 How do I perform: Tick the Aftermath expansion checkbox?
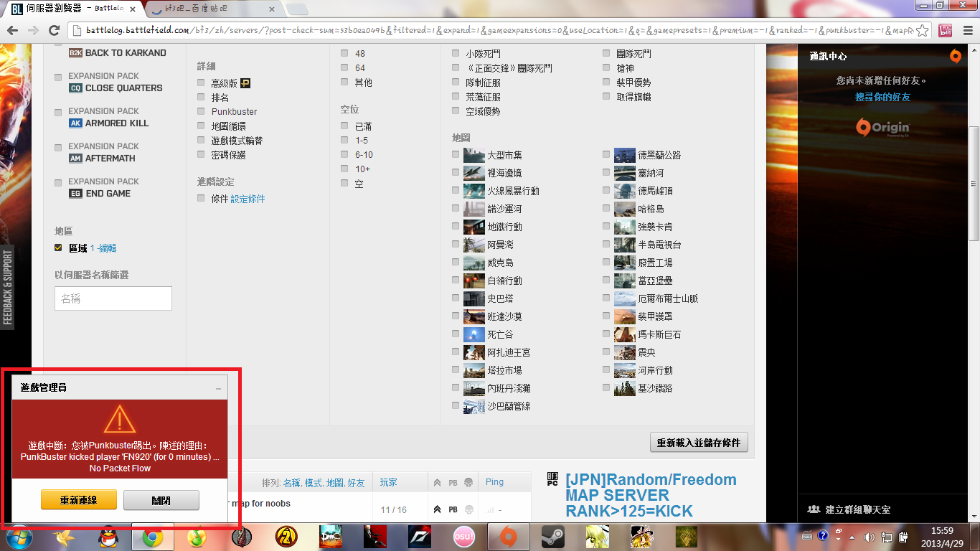point(58,148)
